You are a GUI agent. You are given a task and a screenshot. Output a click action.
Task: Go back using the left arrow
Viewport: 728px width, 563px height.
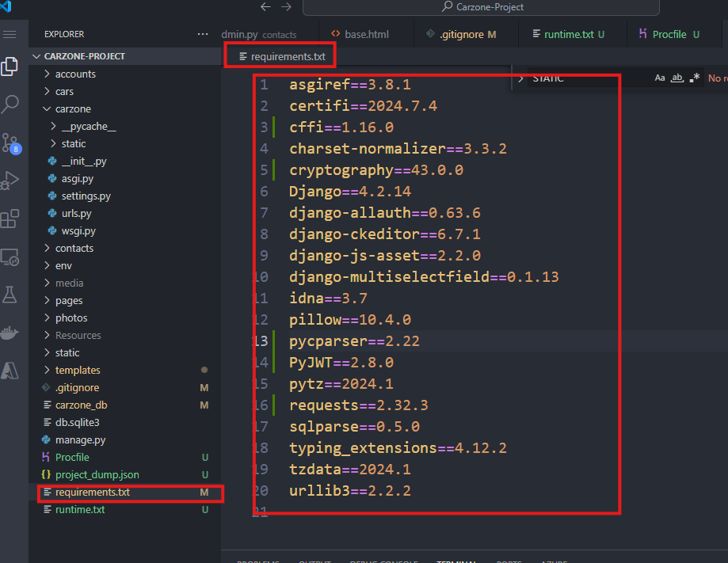click(265, 6)
